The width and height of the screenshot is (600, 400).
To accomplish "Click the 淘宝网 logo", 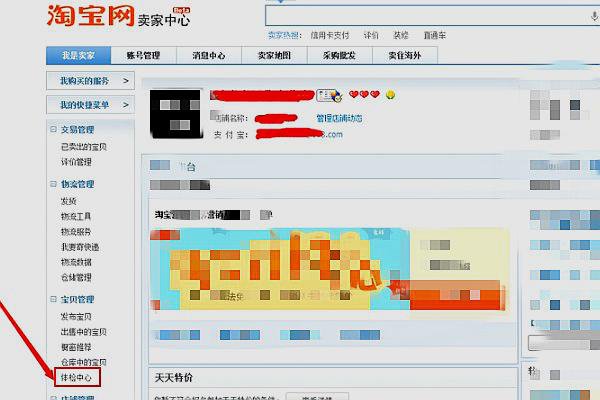I will pos(90,16).
